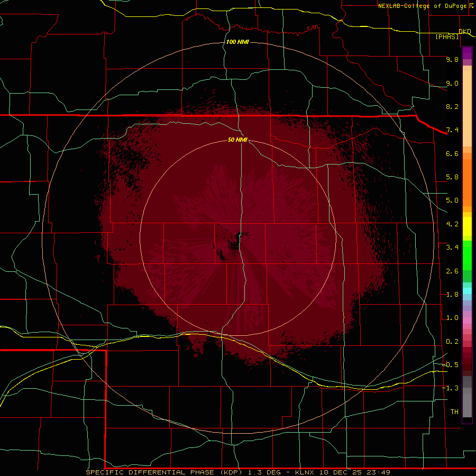The width and height of the screenshot is (476, 476).
Task: Click the 1.0 value on color scale
Action: click(452, 318)
